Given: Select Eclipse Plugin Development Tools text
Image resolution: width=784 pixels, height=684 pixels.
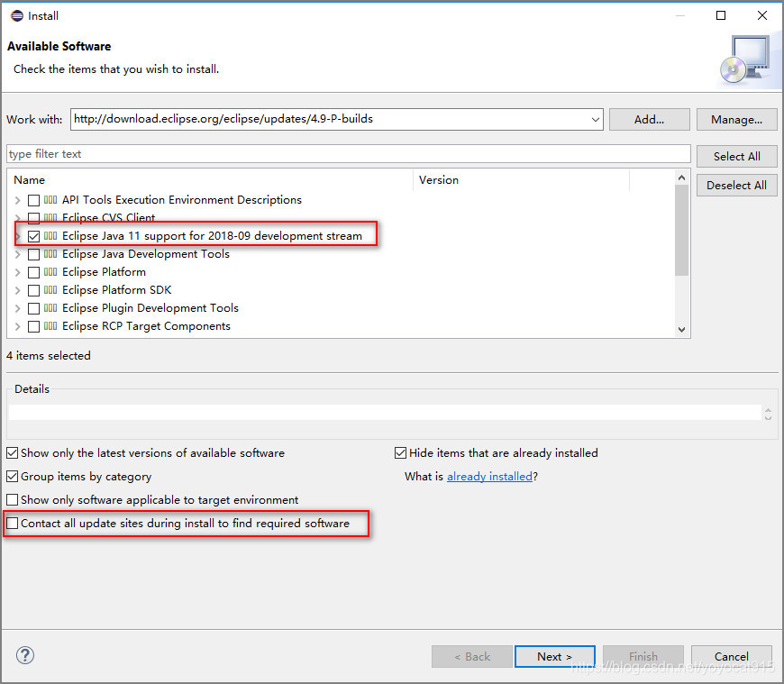Looking at the screenshot, I should (x=150, y=308).
